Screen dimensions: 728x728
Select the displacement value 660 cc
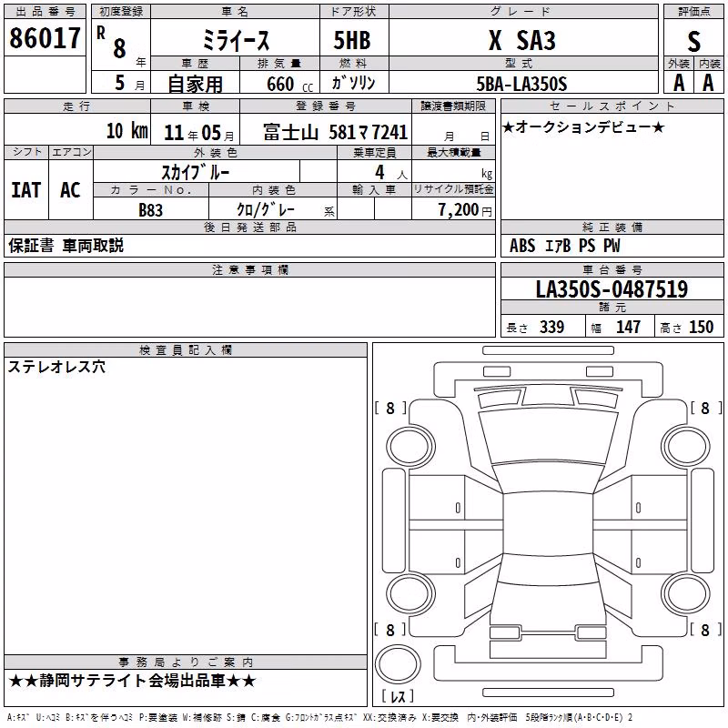pos(289,85)
